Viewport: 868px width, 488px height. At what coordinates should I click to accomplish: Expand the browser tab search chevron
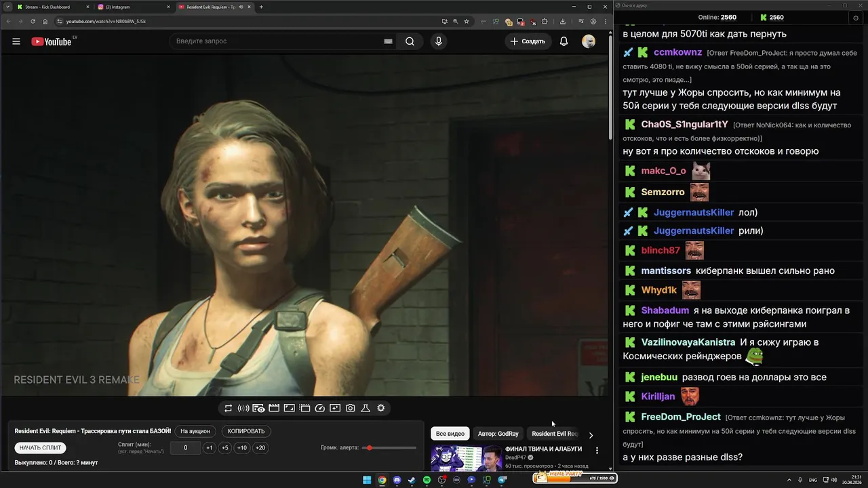coord(7,7)
